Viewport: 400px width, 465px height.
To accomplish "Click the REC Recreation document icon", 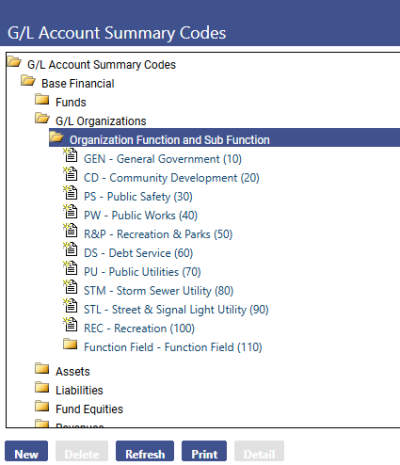I will [x=70, y=325].
